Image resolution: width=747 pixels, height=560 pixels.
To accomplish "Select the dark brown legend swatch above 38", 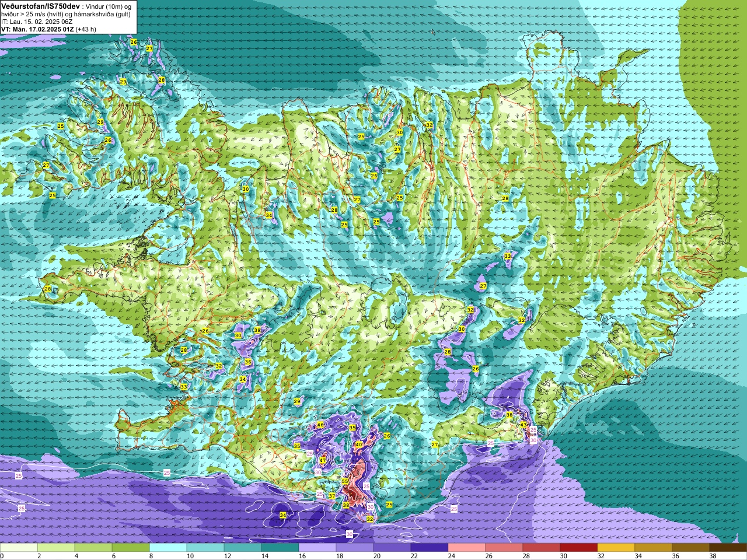I will point(728,548).
